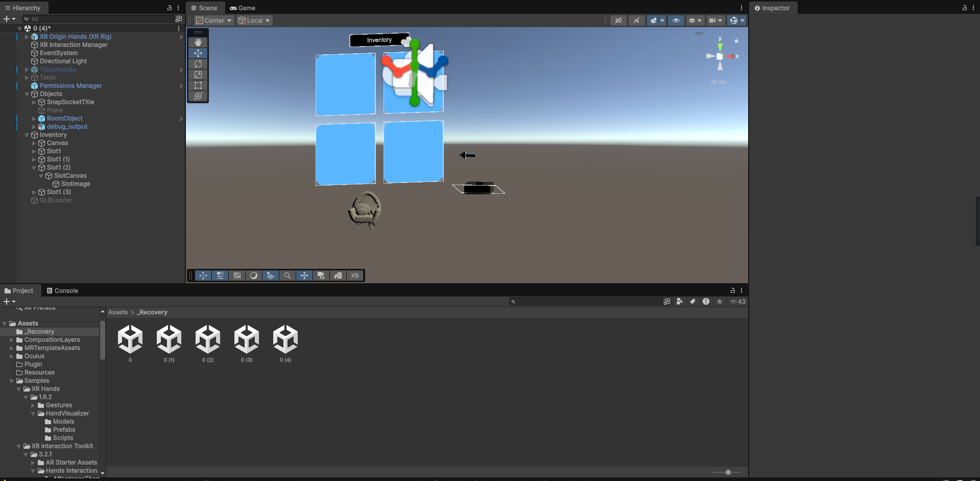Click the magnifier search overlay icon
Screen dimensions: 980x481
pyautogui.click(x=288, y=276)
